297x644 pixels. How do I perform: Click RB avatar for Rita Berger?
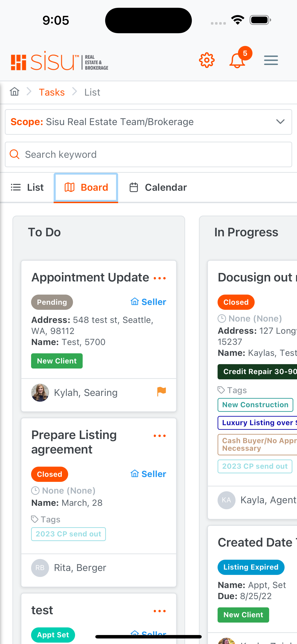tap(40, 568)
